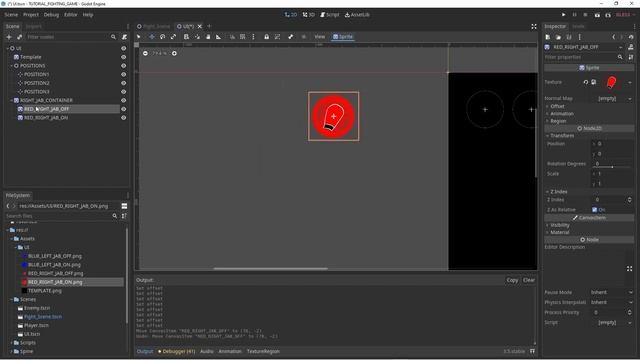The width and height of the screenshot is (640, 360).
Task: Play the project
Action: [x=564, y=15]
